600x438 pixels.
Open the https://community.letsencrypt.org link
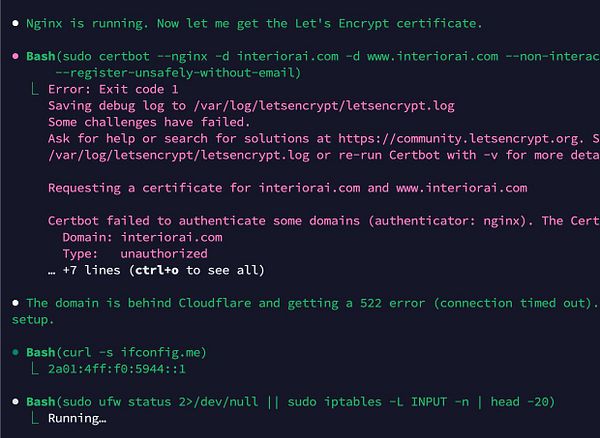[x=459, y=138]
